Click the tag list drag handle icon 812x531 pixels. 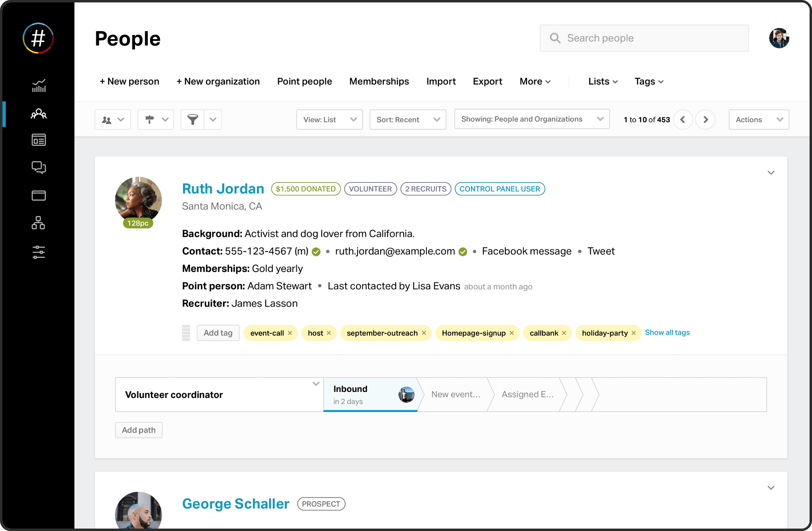tap(186, 333)
